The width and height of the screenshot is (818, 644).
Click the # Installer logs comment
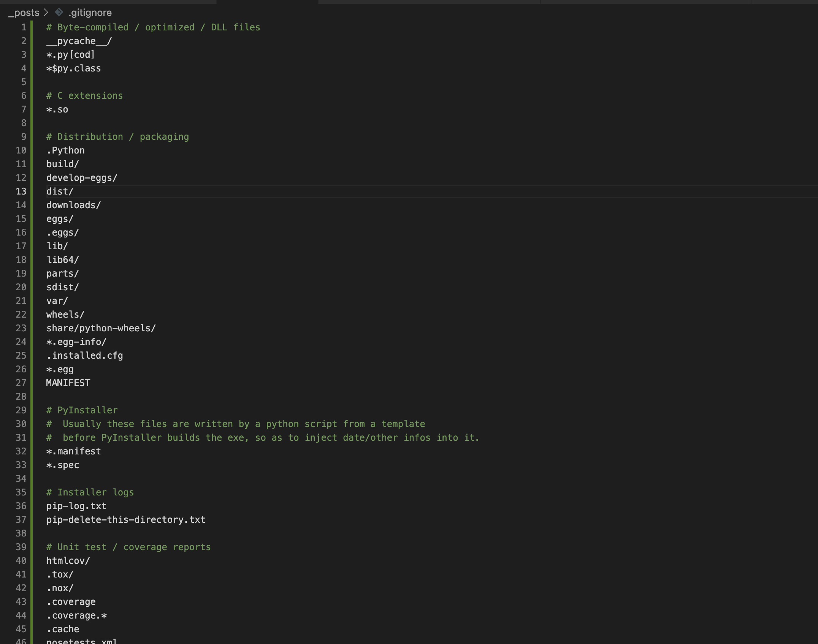tap(90, 492)
